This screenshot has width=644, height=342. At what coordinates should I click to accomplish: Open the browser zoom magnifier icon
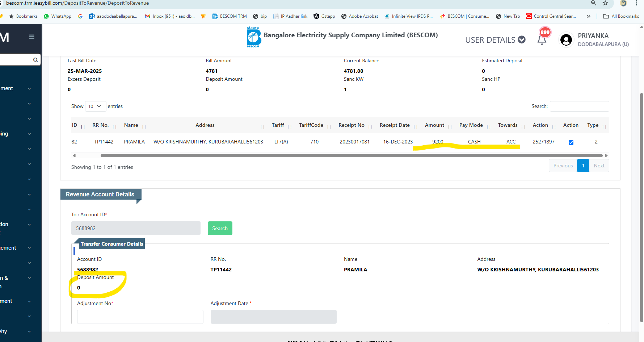(x=594, y=3)
